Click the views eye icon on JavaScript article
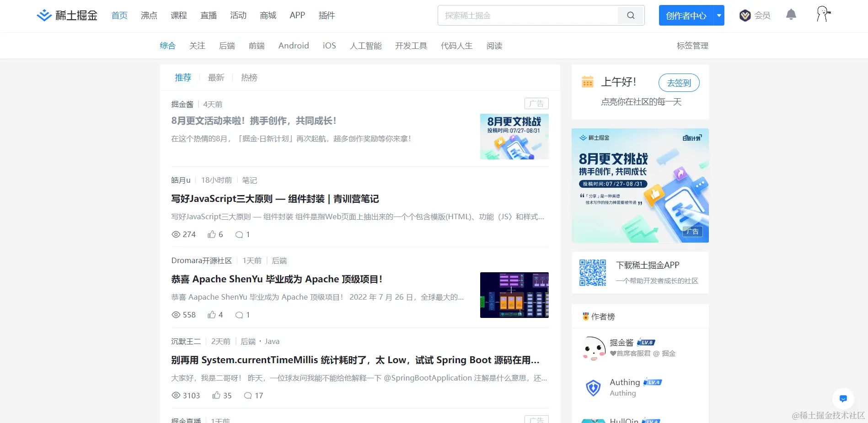The image size is (868, 423). [176, 234]
